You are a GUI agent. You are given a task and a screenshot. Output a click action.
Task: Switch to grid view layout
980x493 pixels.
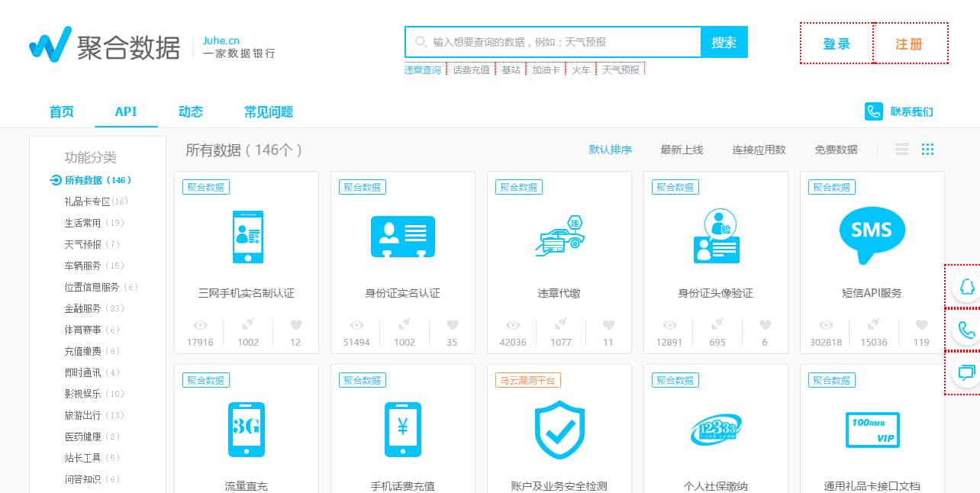click(x=927, y=149)
